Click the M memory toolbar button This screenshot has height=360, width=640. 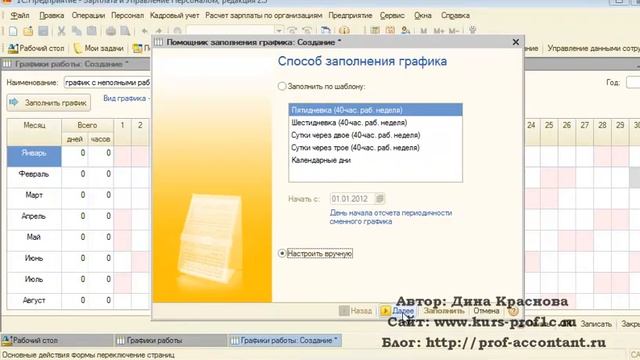[423, 31]
